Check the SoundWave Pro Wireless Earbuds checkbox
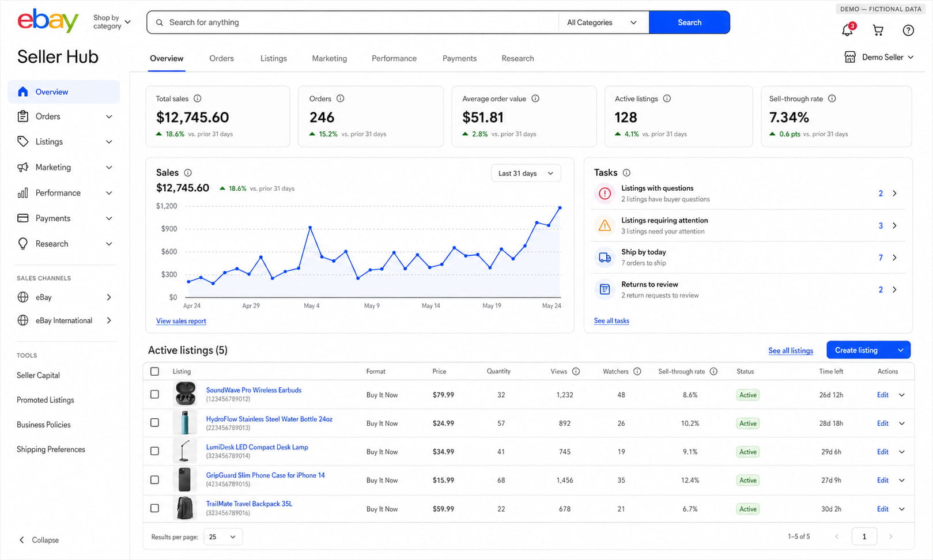This screenshot has height=560, width=933. click(154, 395)
